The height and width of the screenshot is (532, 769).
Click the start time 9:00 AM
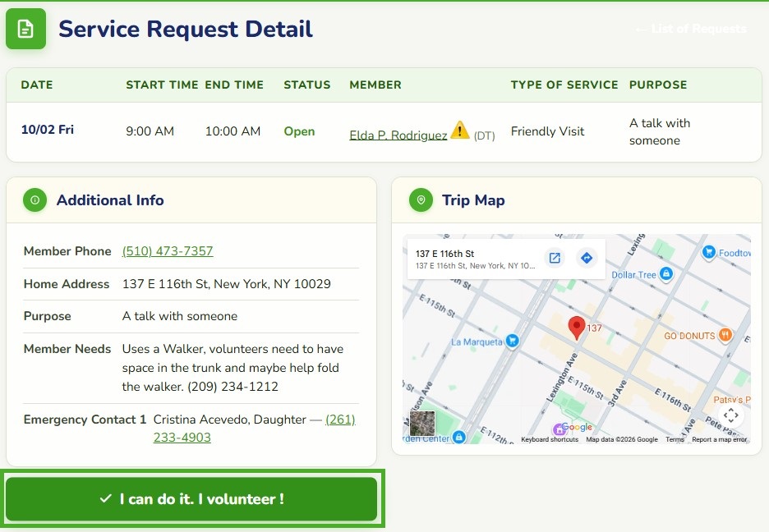150,131
